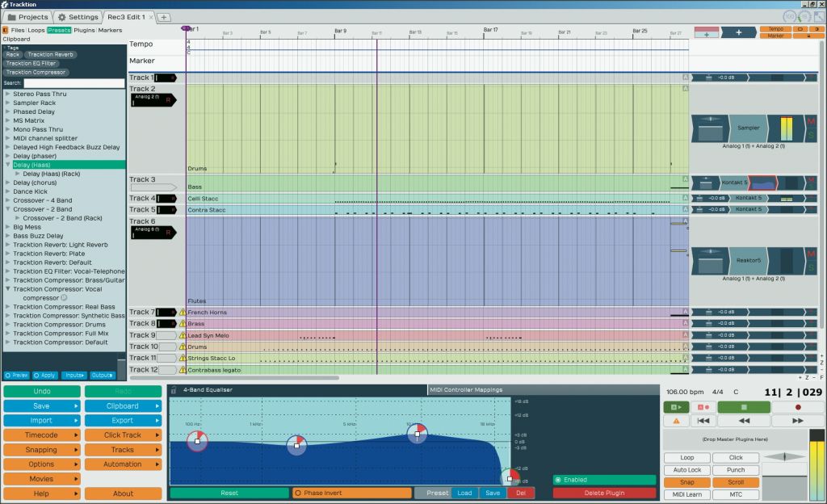Toggle the Click metronome button
This screenshot has height=504, width=827.
(736, 458)
